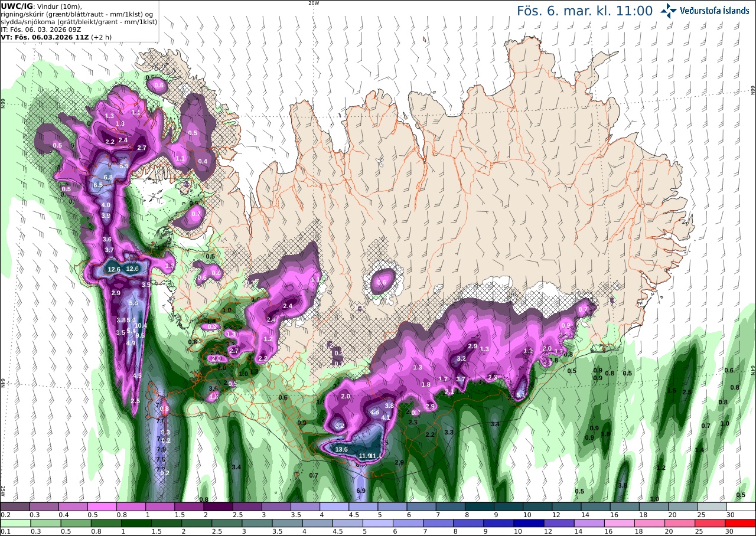Click the 4.0 precipitation value in the western band

[106, 205]
